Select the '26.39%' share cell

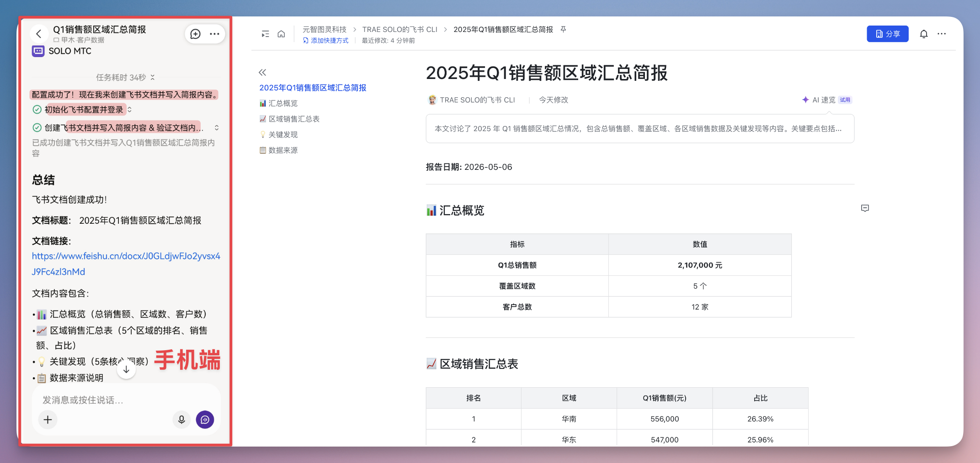[x=761, y=419]
